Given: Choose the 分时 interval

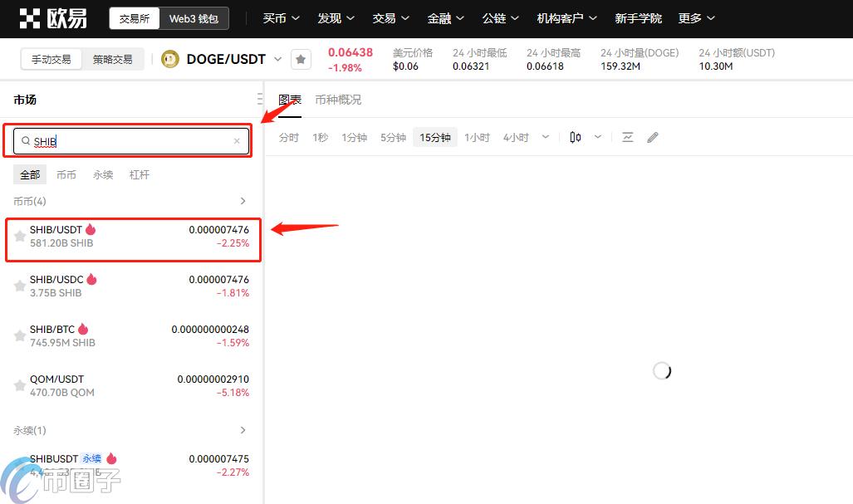Looking at the screenshot, I should point(289,138).
